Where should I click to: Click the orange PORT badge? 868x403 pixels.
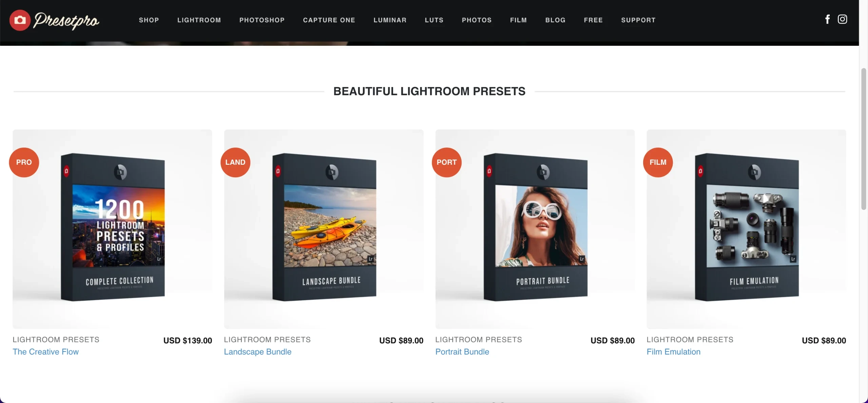447,162
